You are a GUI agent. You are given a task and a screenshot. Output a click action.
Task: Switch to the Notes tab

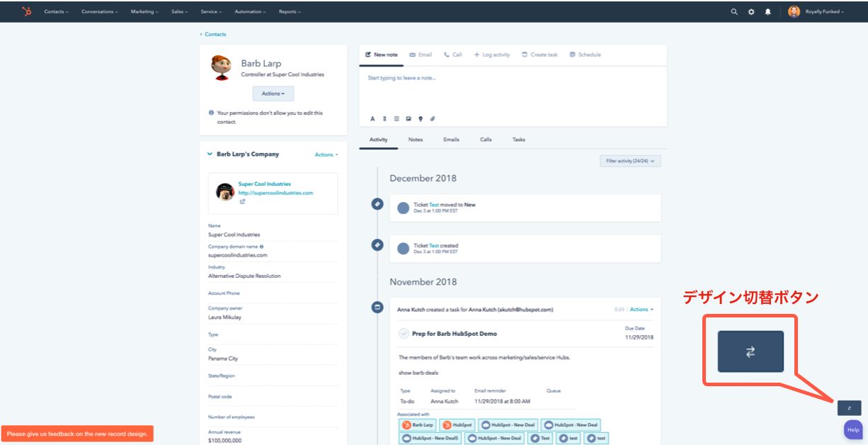pos(416,140)
